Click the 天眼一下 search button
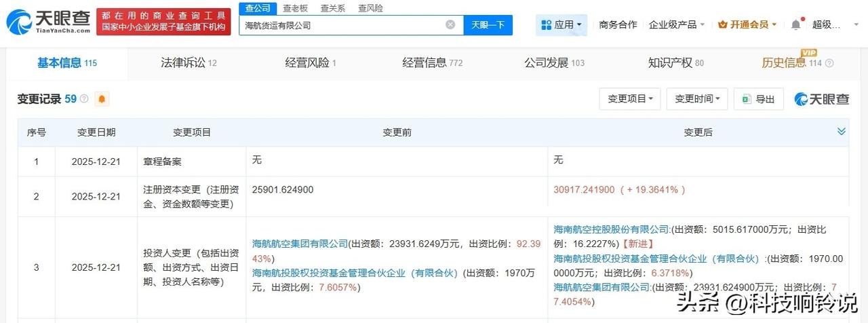Image resolution: width=868 pixels, height=323 pixels. [x=488, y=25]
